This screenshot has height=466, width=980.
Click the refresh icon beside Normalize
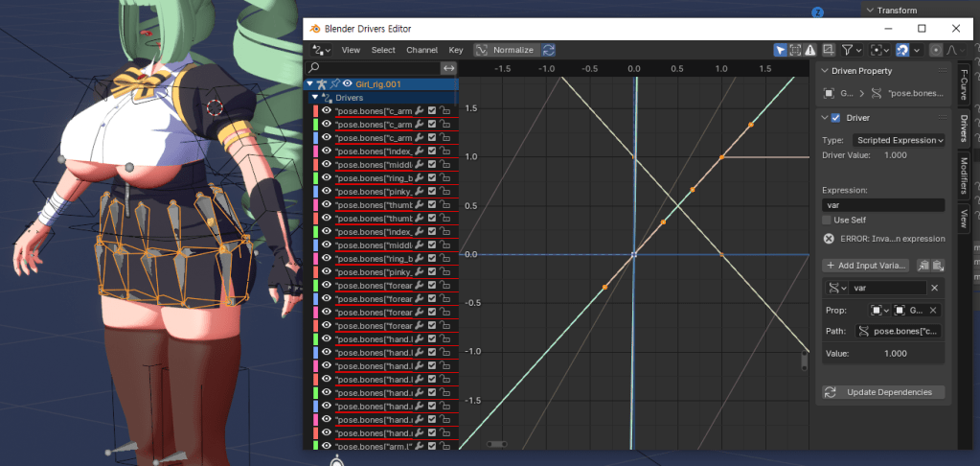pos(549,50)
